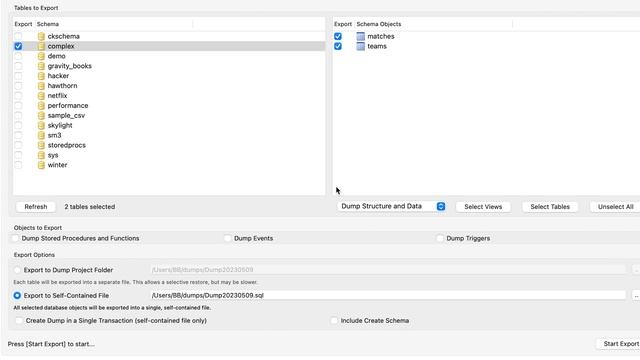Uncheck the complex schema export checkbox

coord(18,46)
